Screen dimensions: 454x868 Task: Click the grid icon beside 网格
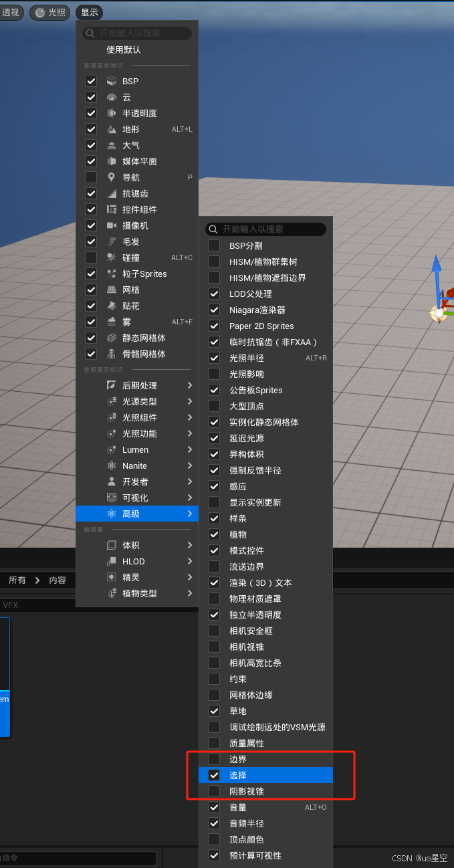(112, 290)
